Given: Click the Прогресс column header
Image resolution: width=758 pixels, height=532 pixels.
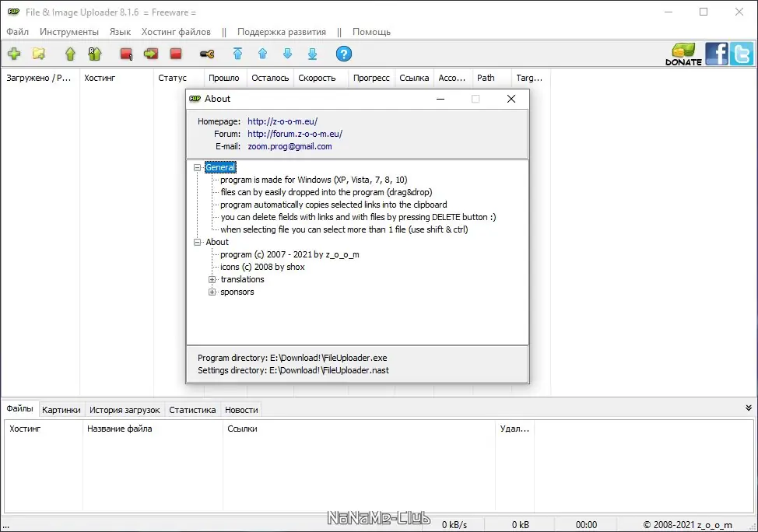Looking at the screenshot, I should 371,78.
